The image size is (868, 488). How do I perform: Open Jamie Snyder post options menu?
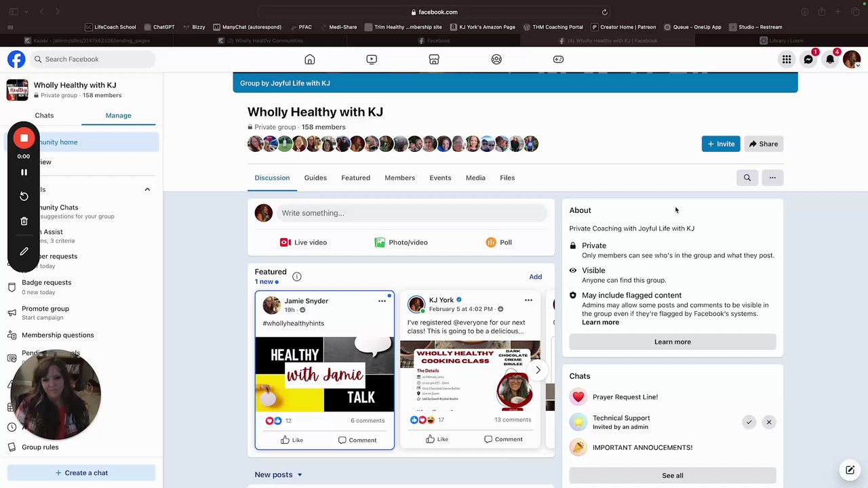(382, 301)
